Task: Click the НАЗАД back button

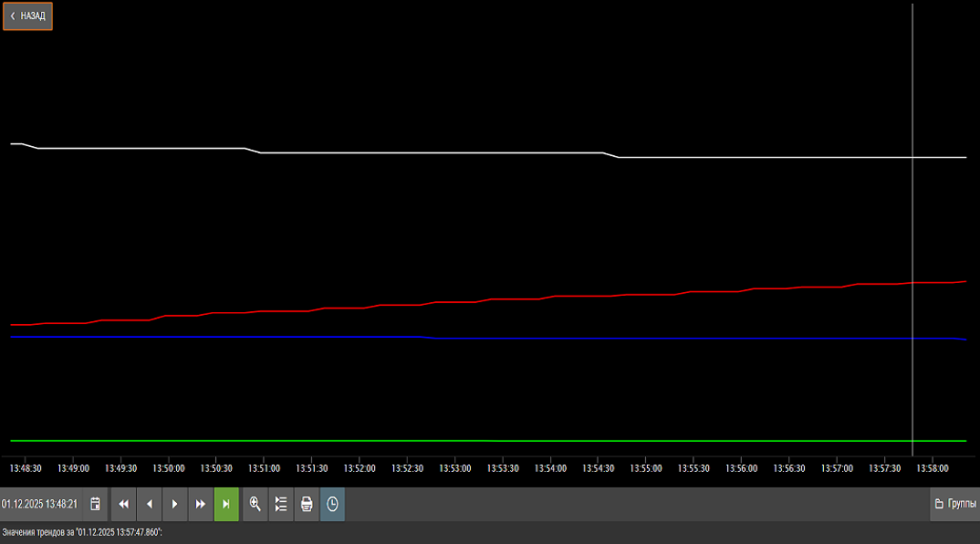Action: pyautogui.click(x=27, y=16)
